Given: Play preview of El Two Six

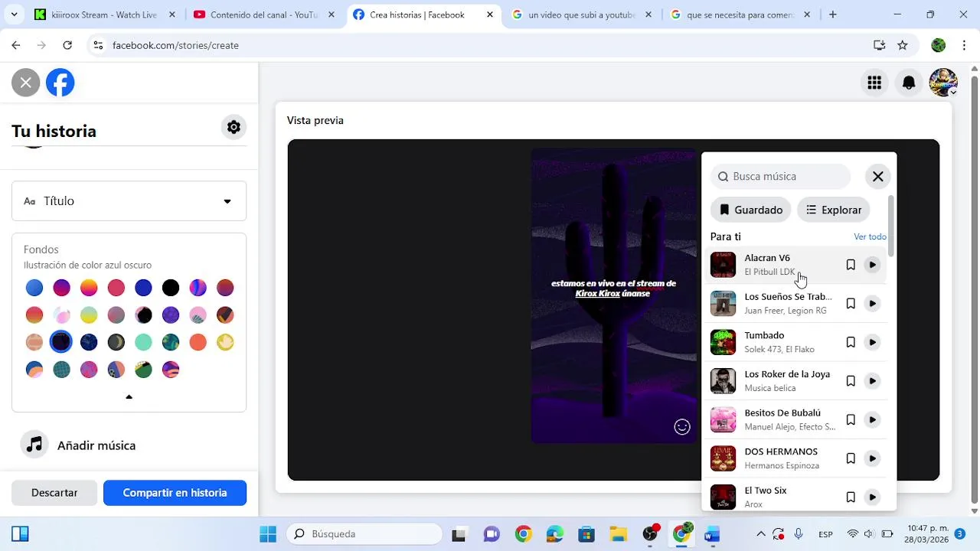Looking at the screenshot, I should coord(872,497).
